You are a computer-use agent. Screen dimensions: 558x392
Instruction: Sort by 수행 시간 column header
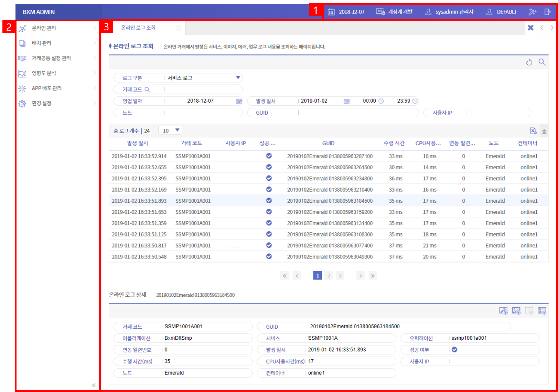coord(394,143)
